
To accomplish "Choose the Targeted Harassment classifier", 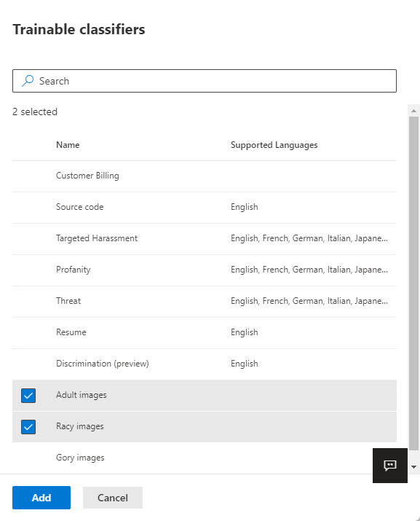I will (205, 238).
